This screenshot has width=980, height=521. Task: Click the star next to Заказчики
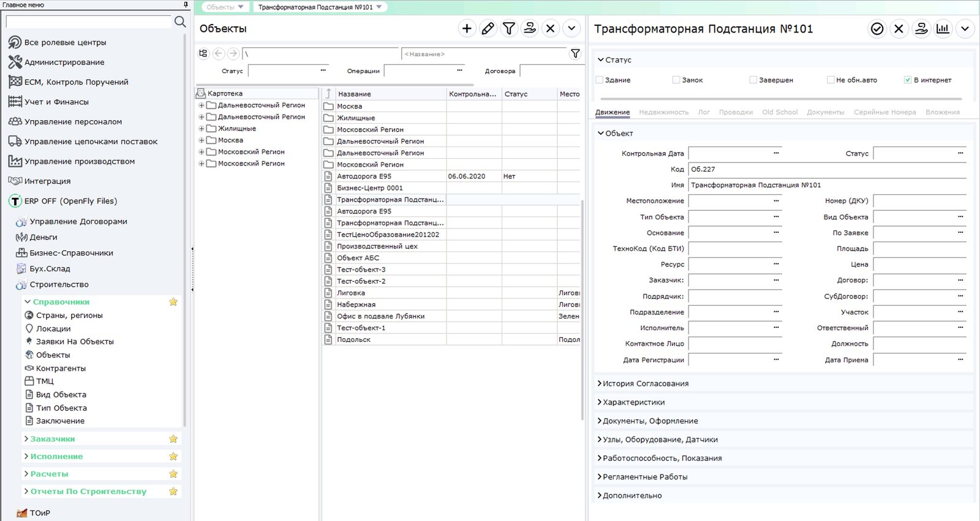pyautogui.click(x=173, y=439)
